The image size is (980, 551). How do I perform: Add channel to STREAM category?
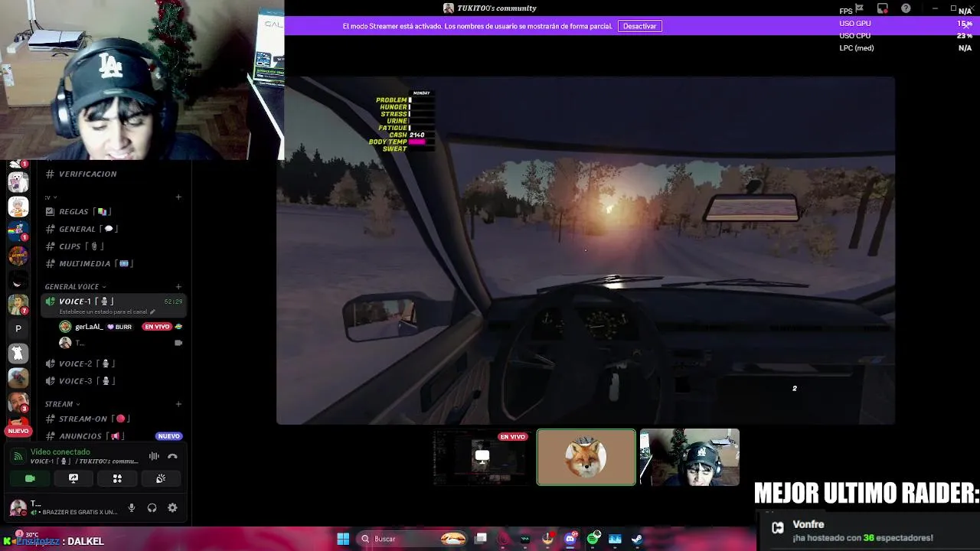point(178,404)
